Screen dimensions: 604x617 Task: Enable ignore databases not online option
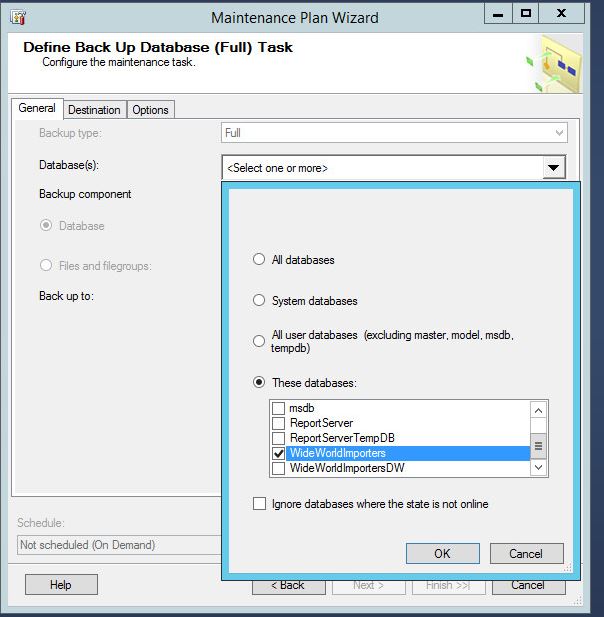click(260, 504)
